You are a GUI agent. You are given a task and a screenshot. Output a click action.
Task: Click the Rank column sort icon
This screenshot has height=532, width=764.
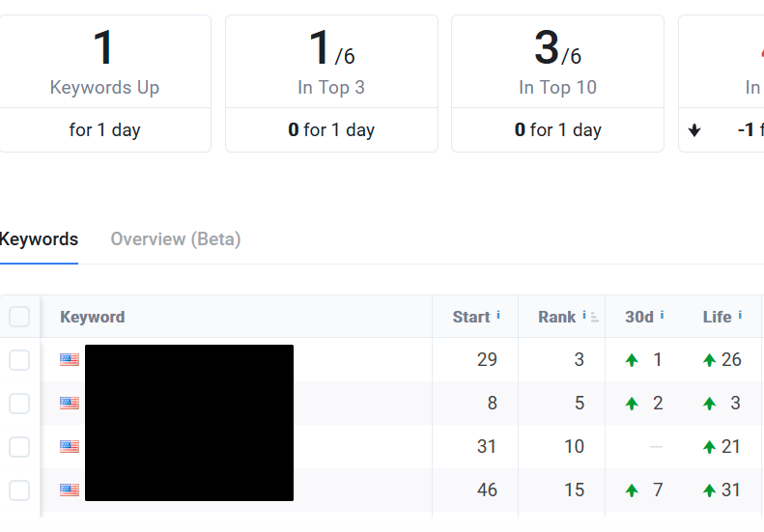(x=595, y=317)
